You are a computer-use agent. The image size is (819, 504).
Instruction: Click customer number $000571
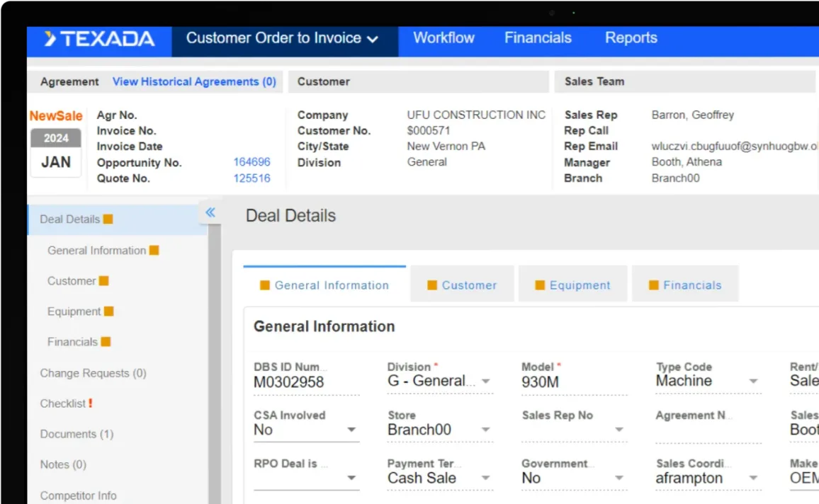[x=429, y=130]
